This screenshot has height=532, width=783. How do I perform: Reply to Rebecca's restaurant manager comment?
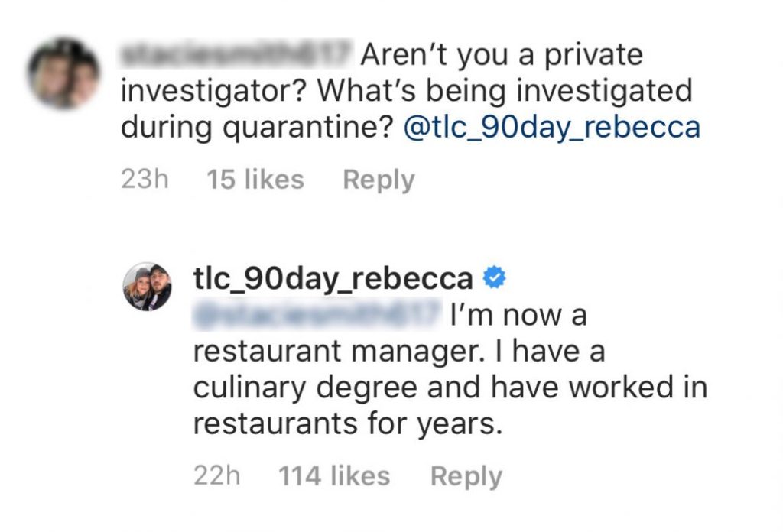[466, 476]
